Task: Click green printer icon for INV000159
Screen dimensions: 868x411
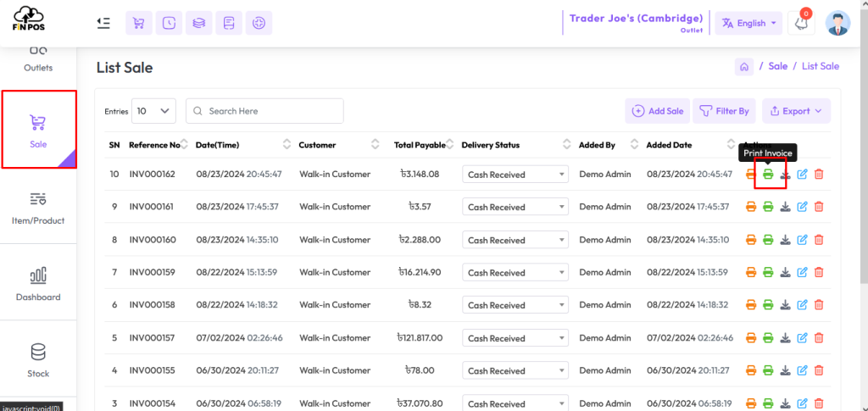Action: (768, 272)
